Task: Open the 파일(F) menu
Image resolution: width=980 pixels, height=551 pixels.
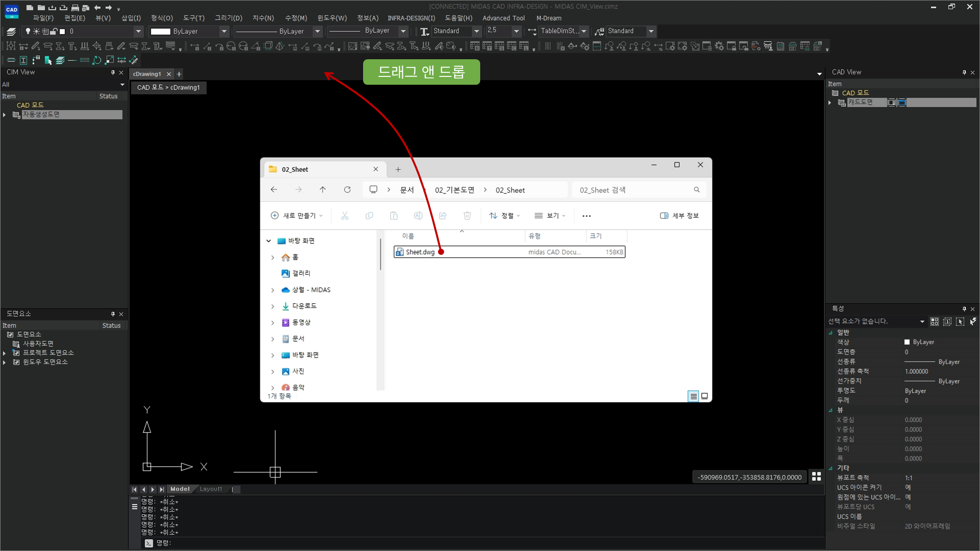Action: point(43,18)
